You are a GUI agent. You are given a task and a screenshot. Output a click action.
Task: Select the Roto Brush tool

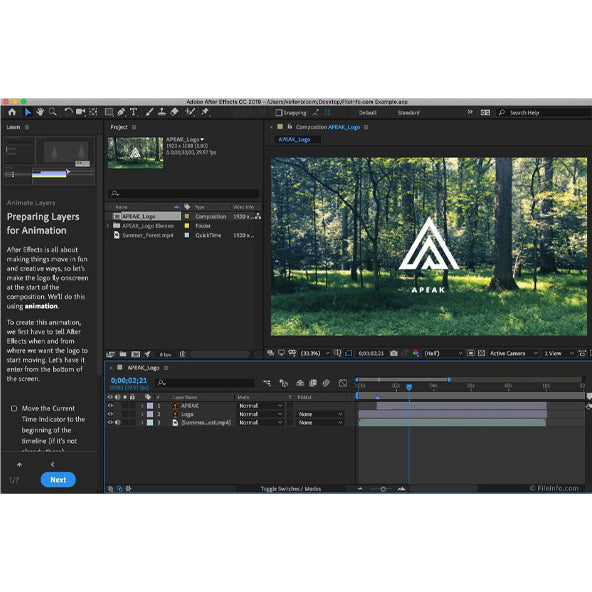pyautogui.click(x=190, y=112)
